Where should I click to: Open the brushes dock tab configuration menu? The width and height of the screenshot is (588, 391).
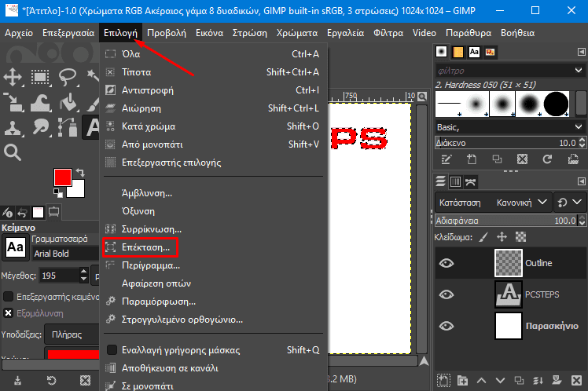581,52
